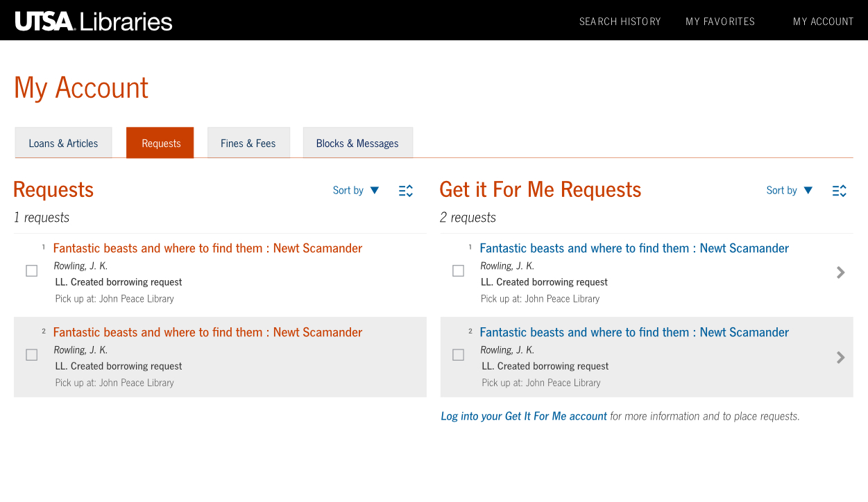Click the Log into your Get It For Me link

click(524, 416)
